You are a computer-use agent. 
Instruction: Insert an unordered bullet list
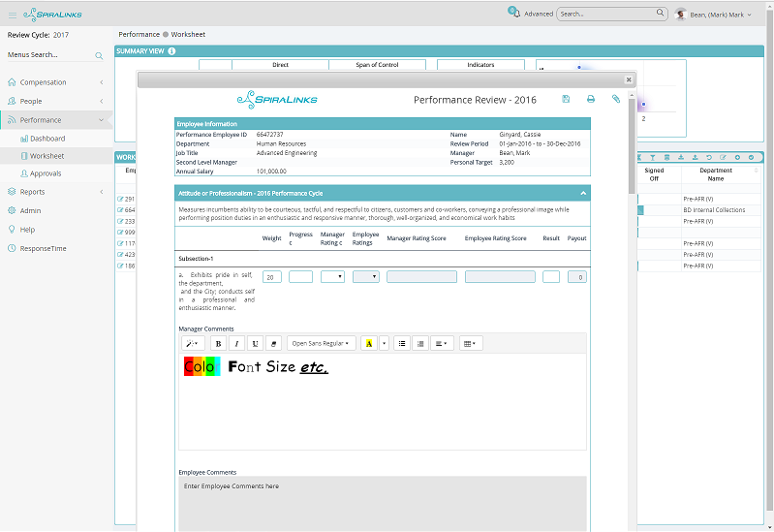pyautogui.click(x=402, y=343)
